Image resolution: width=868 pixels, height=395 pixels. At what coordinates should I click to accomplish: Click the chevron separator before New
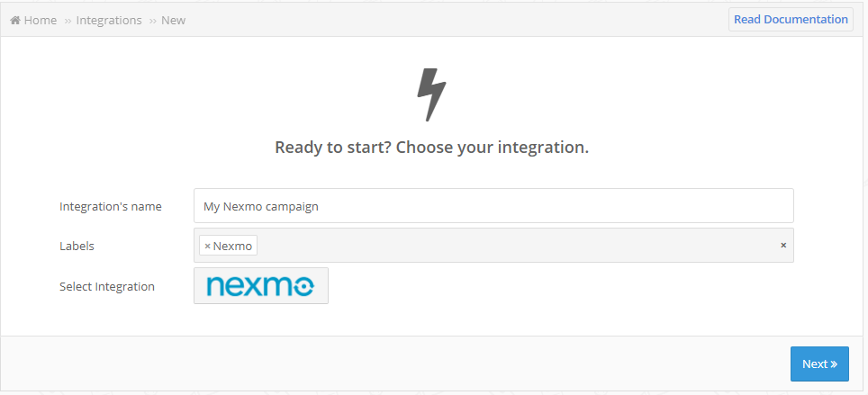[x=153, y=21]
